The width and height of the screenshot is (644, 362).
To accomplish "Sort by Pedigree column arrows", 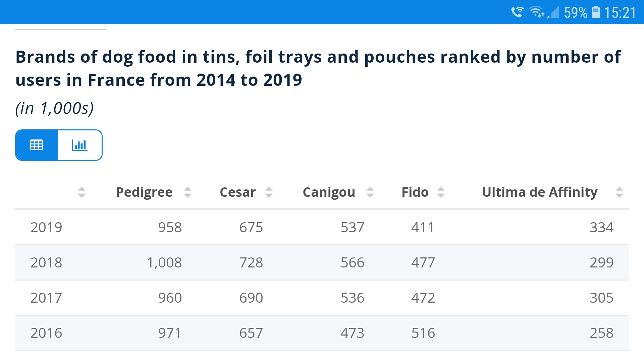I will [187, 192].
